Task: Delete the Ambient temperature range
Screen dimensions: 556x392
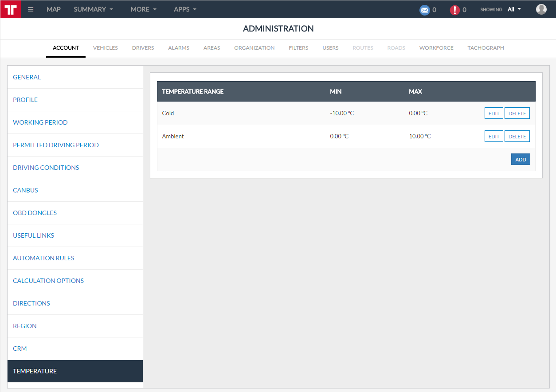Action: pos(517,137)
